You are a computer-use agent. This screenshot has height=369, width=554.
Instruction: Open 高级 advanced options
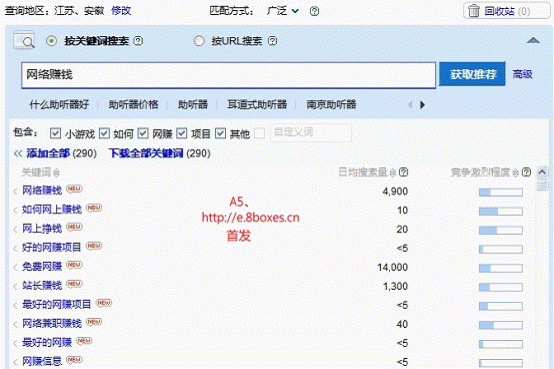pyautogui.click(x=523, y=74)
